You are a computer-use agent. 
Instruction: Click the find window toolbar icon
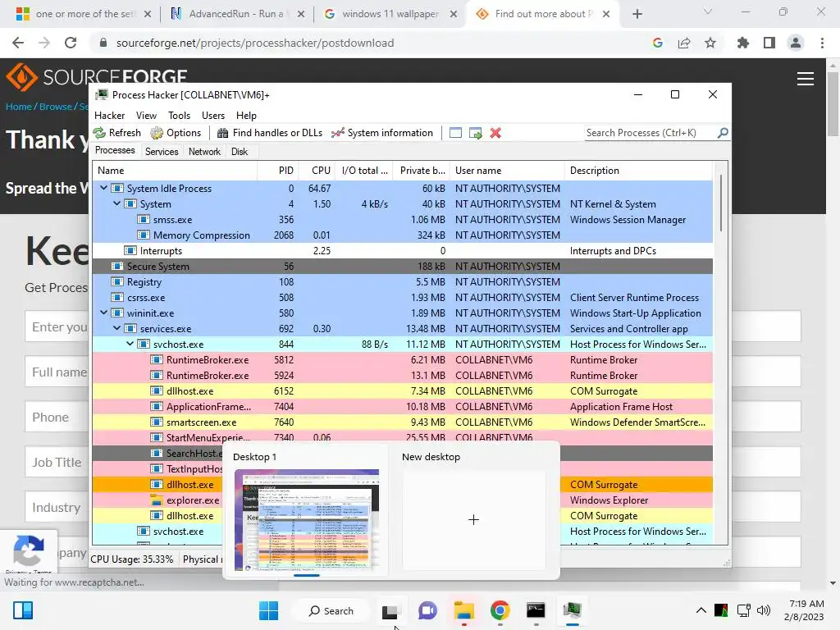[455, 133]
